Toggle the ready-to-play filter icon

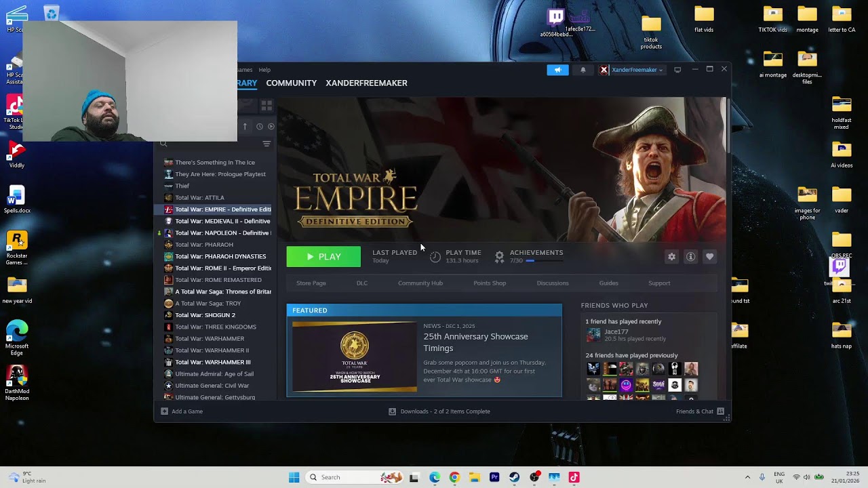coord(271,127)
